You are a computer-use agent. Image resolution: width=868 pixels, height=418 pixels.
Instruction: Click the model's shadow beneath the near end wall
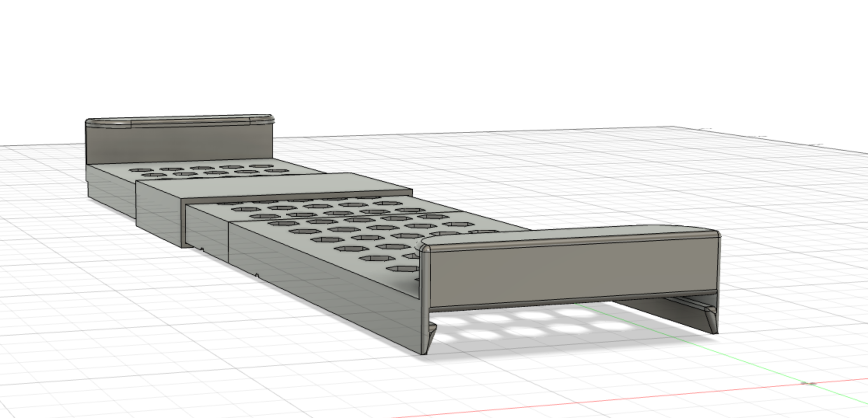(x=544, y=326)
